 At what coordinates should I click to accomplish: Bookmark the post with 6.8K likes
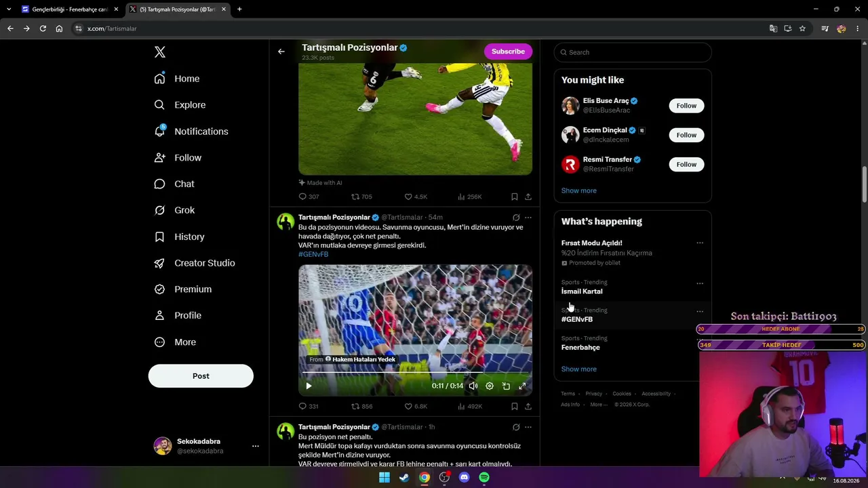(515, 407)
